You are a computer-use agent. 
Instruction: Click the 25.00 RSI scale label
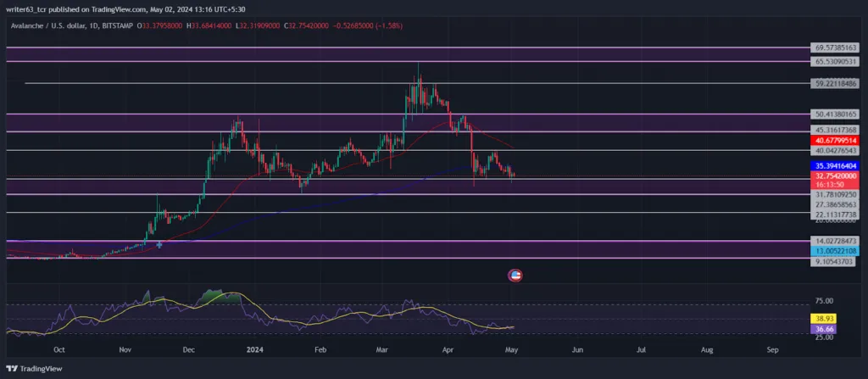tap(824, 337)
